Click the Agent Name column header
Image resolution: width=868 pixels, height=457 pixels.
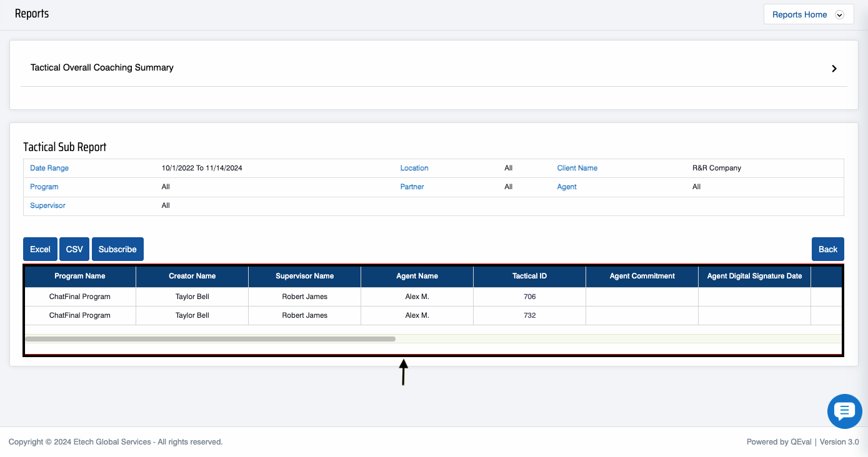point(417,276)
